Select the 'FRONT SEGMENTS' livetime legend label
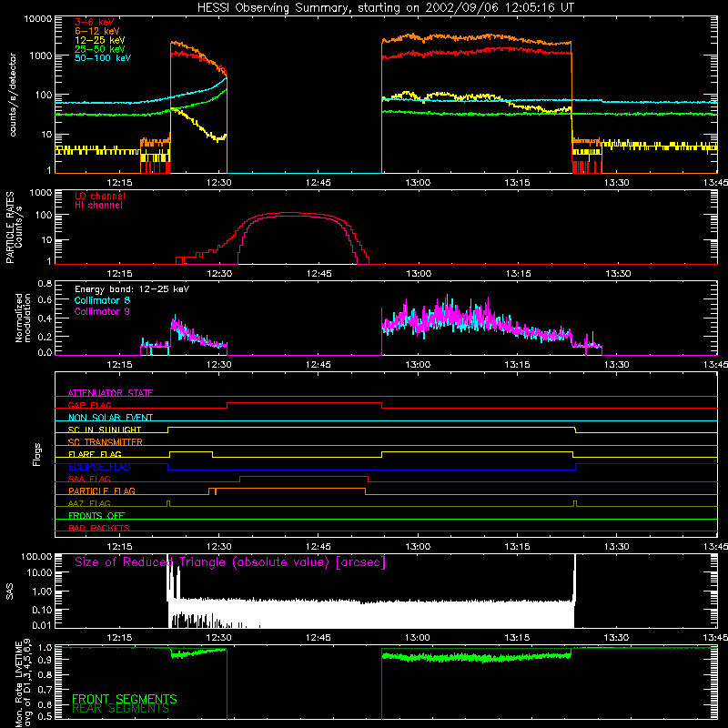728x728 pixels. (x=125, y=699)
